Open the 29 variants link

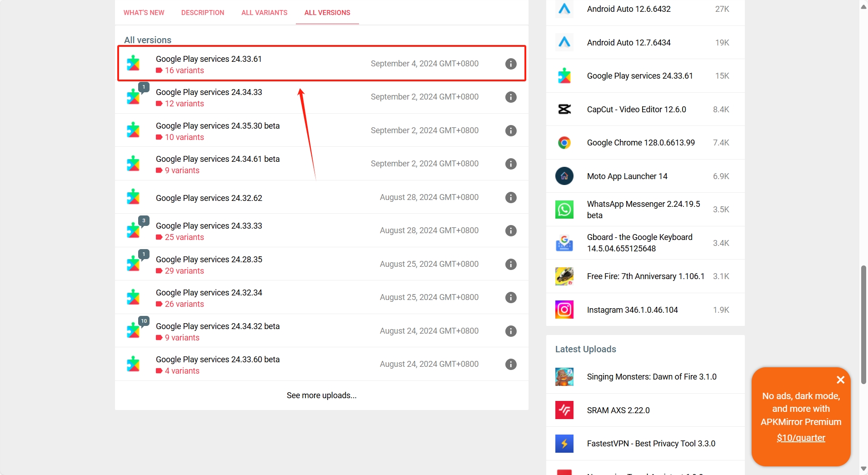pyautogui.click(x=184, y=271)
